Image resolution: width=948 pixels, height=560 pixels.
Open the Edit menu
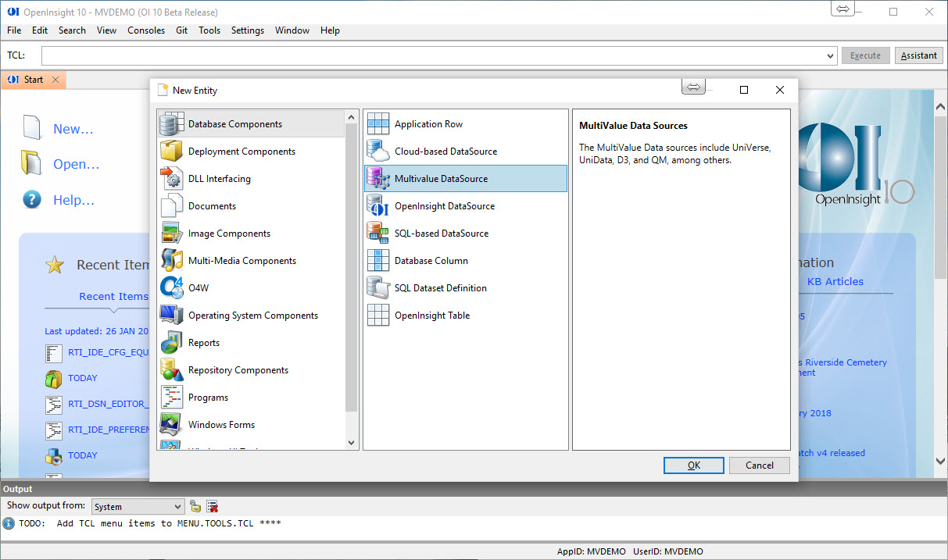(x=40, y=30)
